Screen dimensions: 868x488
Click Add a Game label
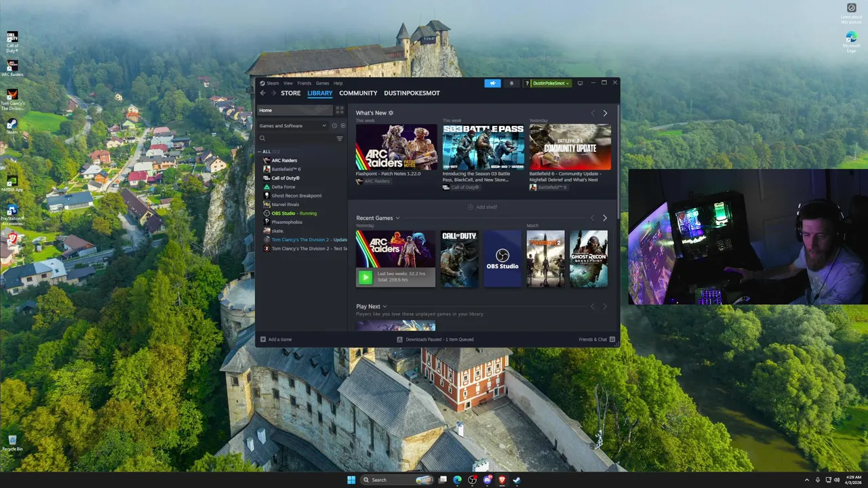click(280, 340)
